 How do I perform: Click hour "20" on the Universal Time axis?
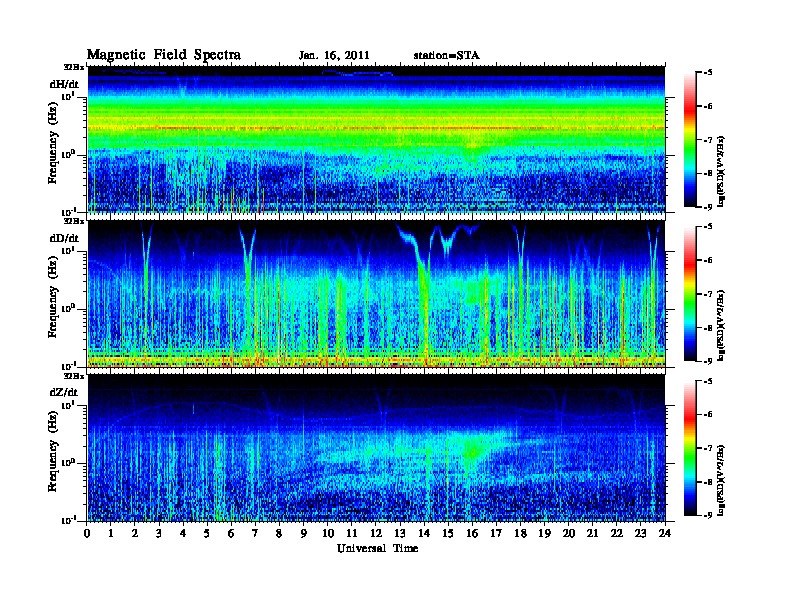[569, 533]
